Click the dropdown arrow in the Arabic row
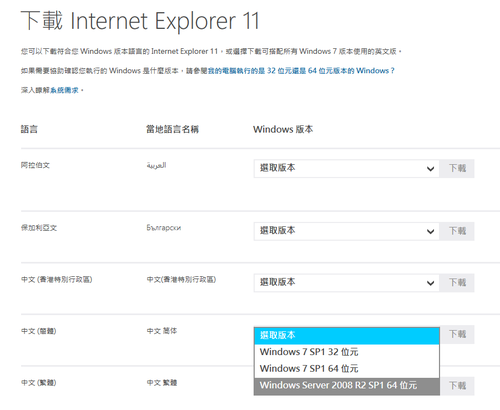 (430, 169)
